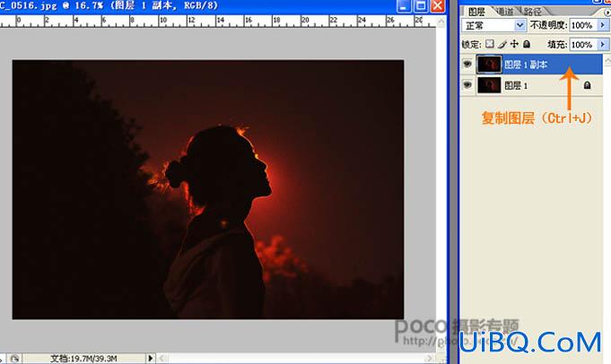Screen dimensions: 611x364
Task: Minimize the document window
Action: coord(404,5)
